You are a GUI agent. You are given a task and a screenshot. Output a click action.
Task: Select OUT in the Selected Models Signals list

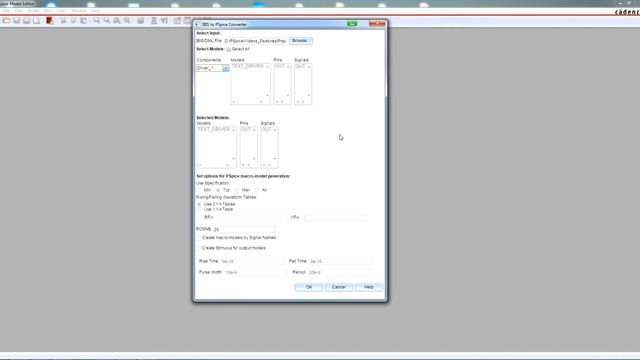coord(266,129)
